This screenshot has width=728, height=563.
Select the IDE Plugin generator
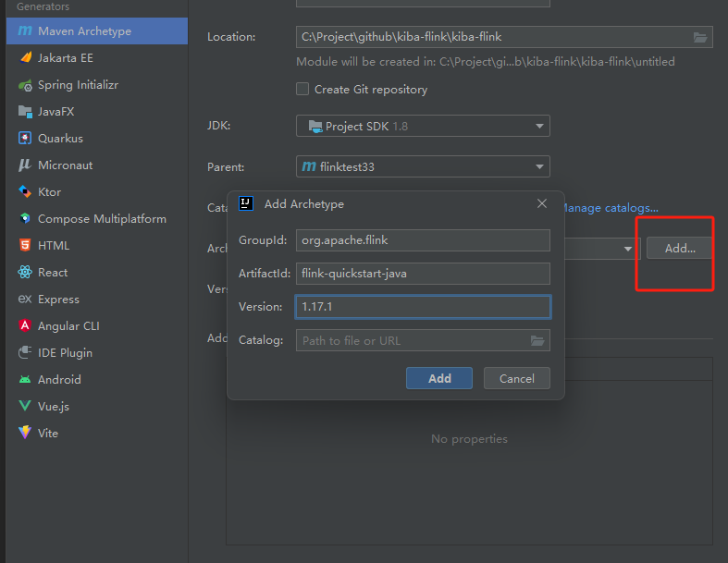(97, 353)
